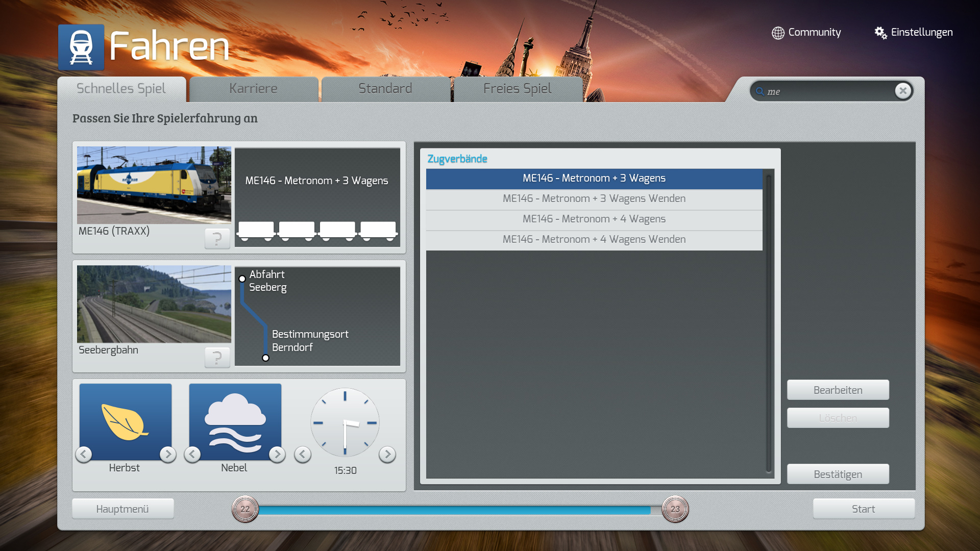Click the Seebergbahn route question mark icon
980x551 pixels.
click(x=217, y=357)
